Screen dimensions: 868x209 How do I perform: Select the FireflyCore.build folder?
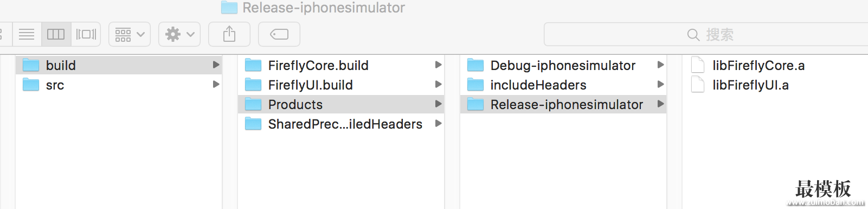click(x=341, y=65)
